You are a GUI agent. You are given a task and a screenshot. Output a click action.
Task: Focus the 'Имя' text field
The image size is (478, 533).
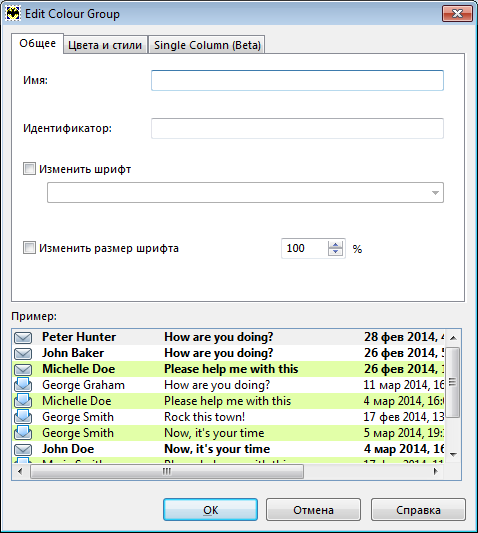tap(297, 81)
